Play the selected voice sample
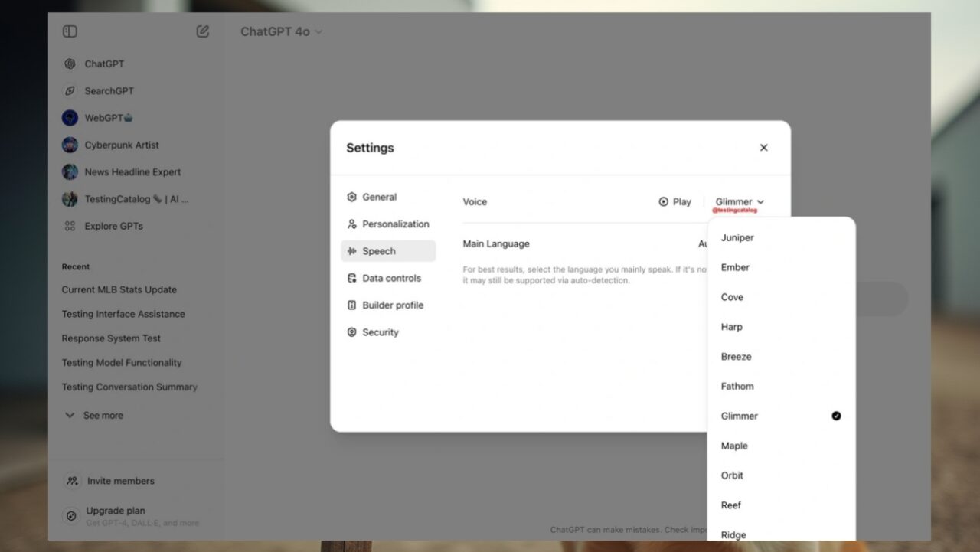This screenshot has height=552, width=980. coord(675,202)
